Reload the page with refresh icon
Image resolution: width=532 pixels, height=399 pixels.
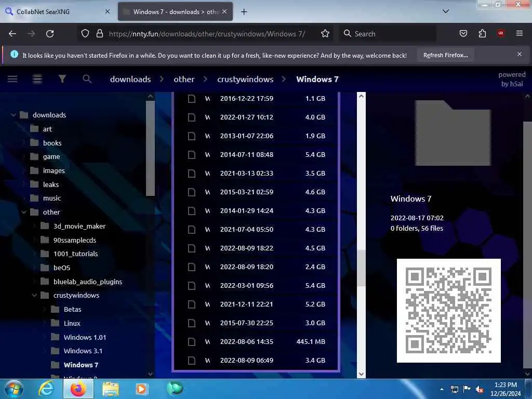50,34
